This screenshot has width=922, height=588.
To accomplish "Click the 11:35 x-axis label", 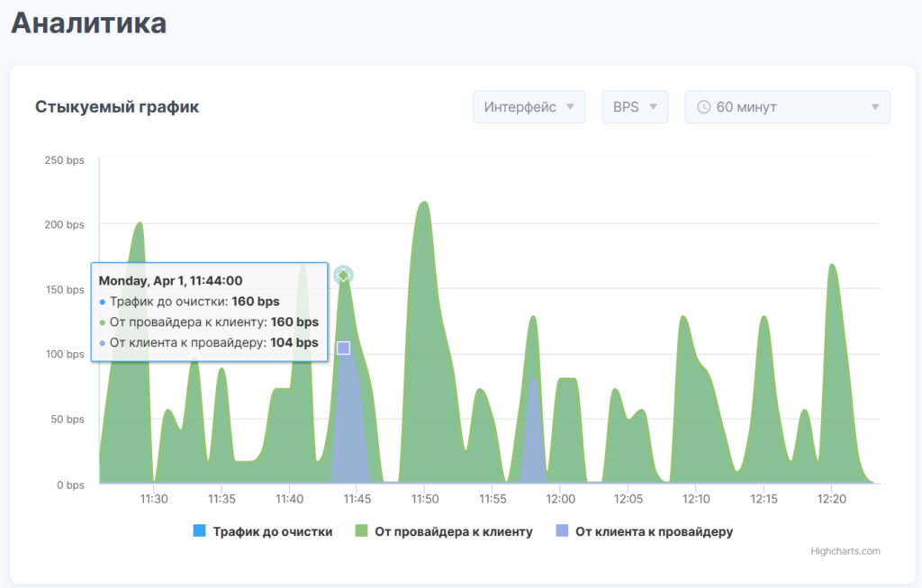I will click(221, 499).
